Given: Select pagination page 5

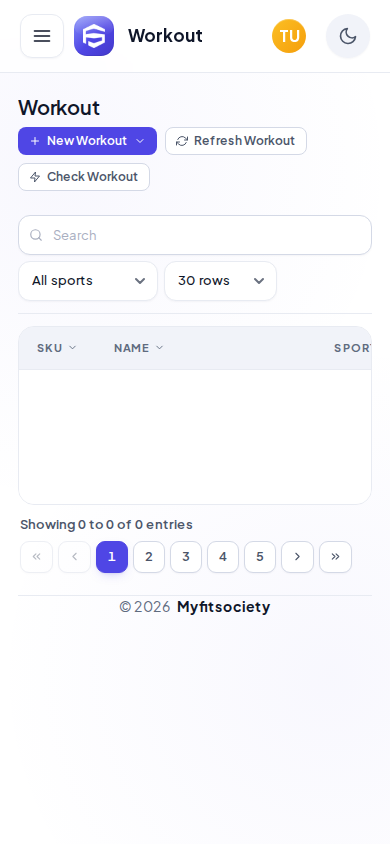Looking at the screenshot, I should coord(260,557).
